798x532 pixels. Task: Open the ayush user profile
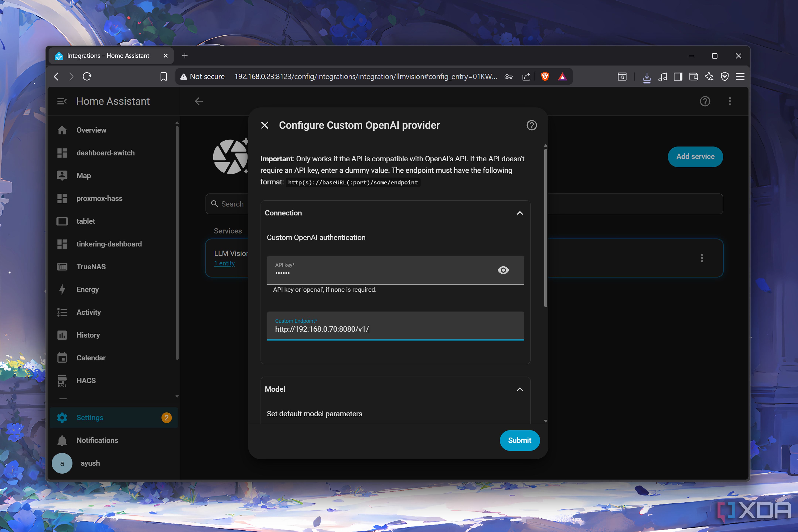114,463
